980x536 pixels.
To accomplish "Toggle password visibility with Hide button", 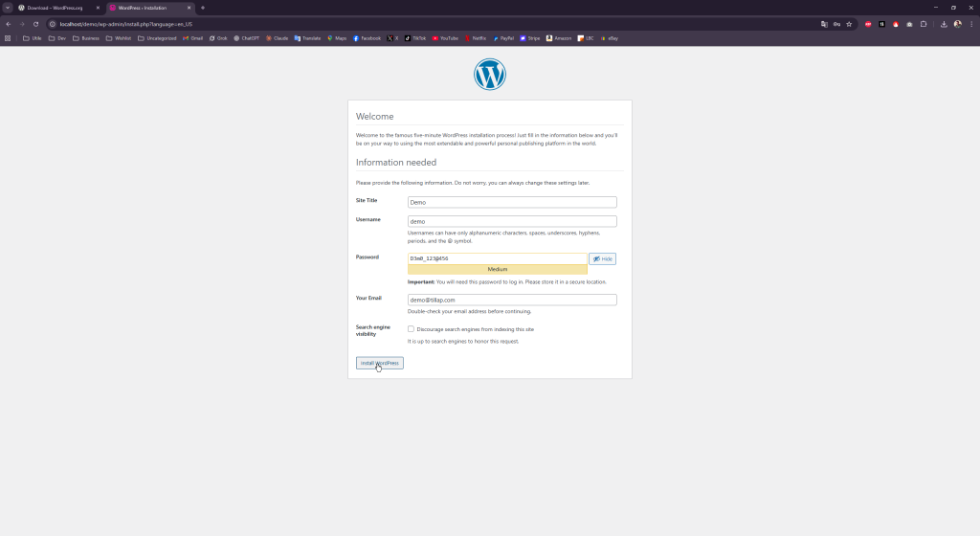I will point(602,258).
